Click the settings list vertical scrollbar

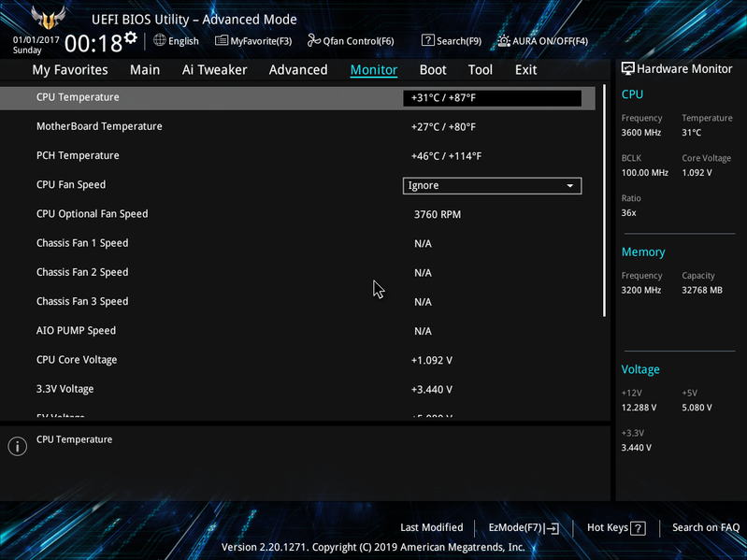point(604,200)
